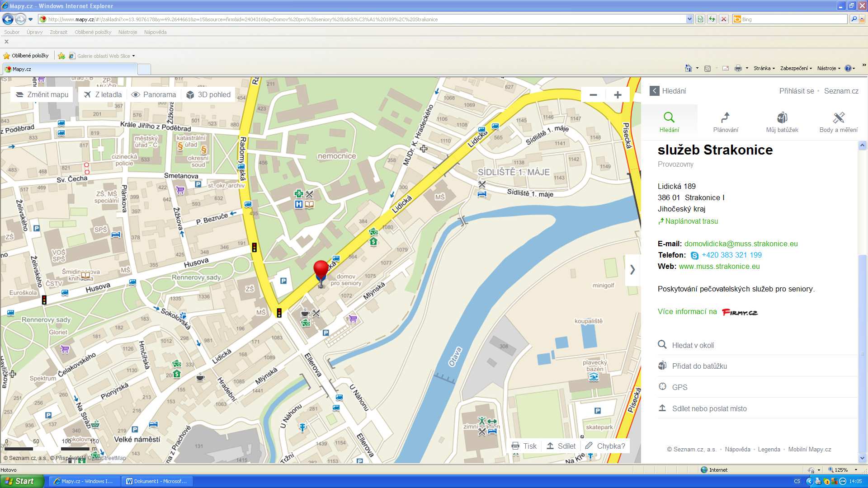Switch to Dokument1 Microsoft Word taskbar item

157,481
